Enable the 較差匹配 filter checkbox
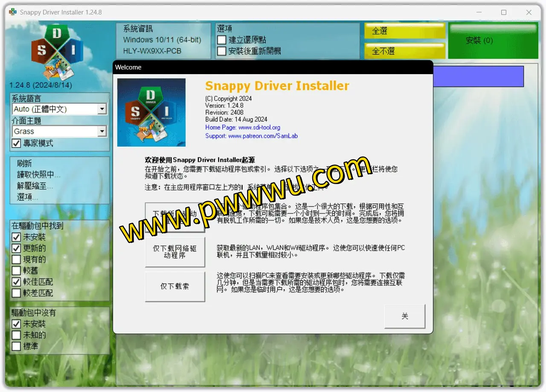The width and height of the screenshot is (546, 392). point(16,293)
